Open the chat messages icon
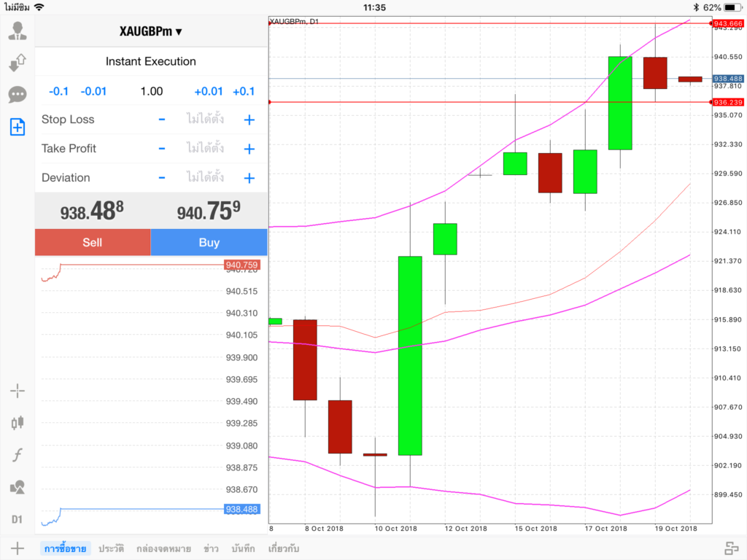747x560 pixels. (x=18, y=95)
